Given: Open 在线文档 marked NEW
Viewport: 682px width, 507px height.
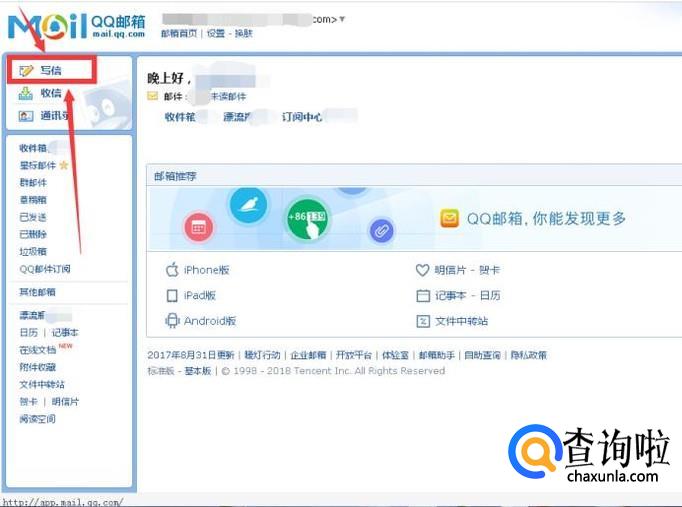Looking at the screenshot, I should coord(37,350).
